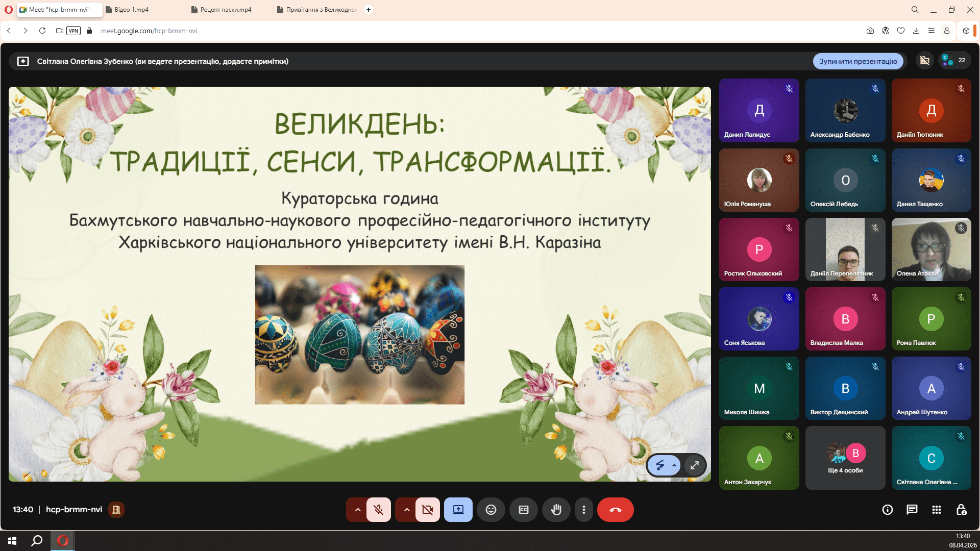Click the Ще 4 особи participant tile

pos(845,458)
